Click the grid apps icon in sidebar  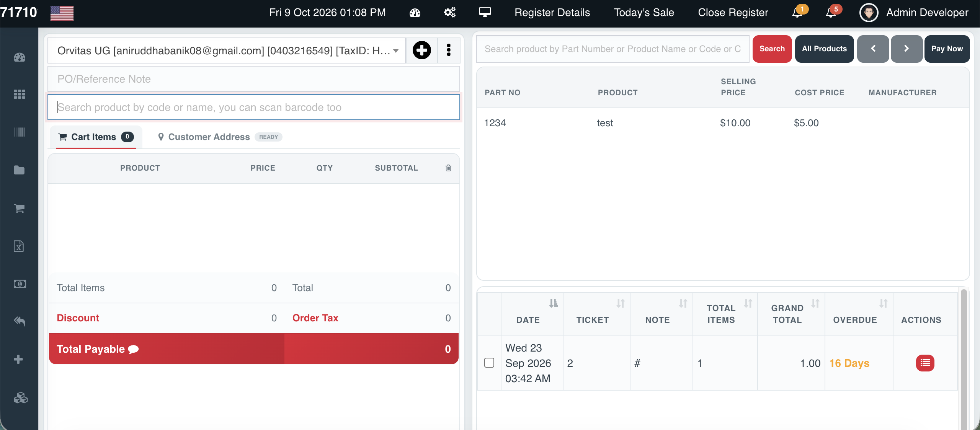point(19,94)
